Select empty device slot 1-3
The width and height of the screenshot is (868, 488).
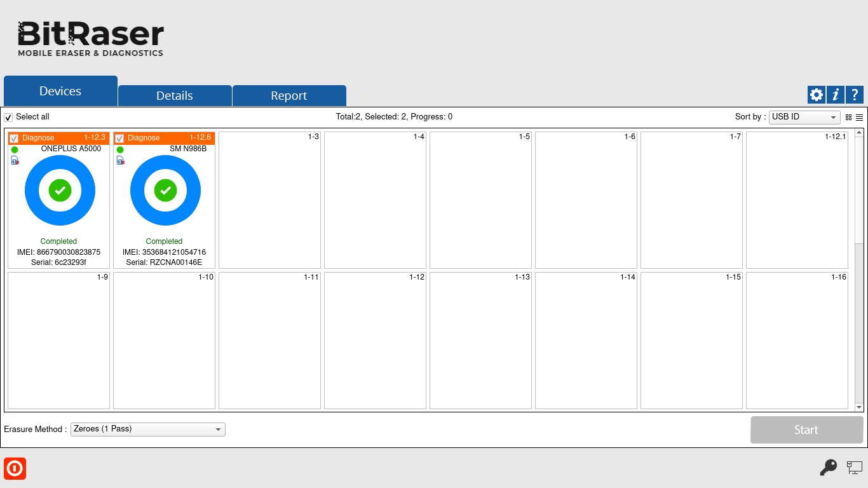270,200
